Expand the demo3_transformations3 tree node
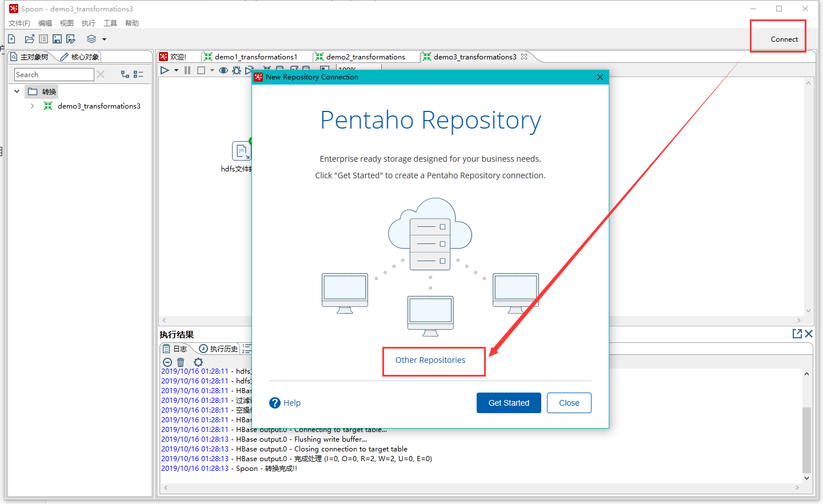The height and width of the screenshot is (504, 823). point(32,106)
